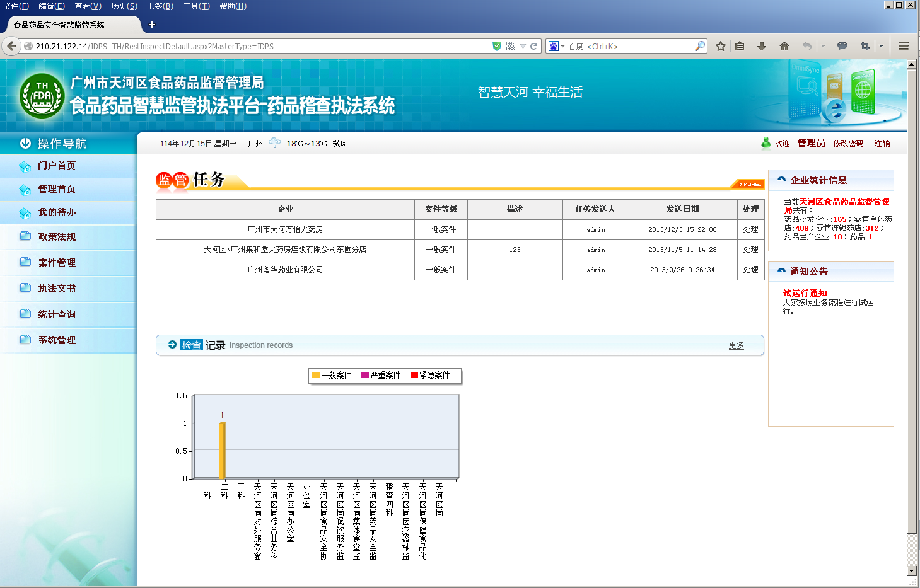The width and height of the screenshot is (920, 588).
Task: Click the crop screenshot toolbar icon
Action: coord(865,46)
